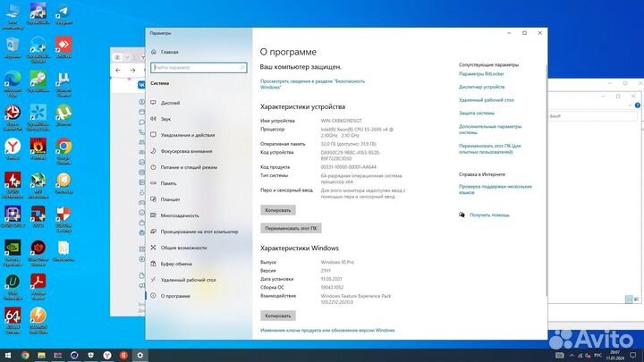Image resolution: width=644 pixels, height=362 pixels.
Task: Open the Удаленный рабочий стол related link
Action: click(x=487, y=100)
